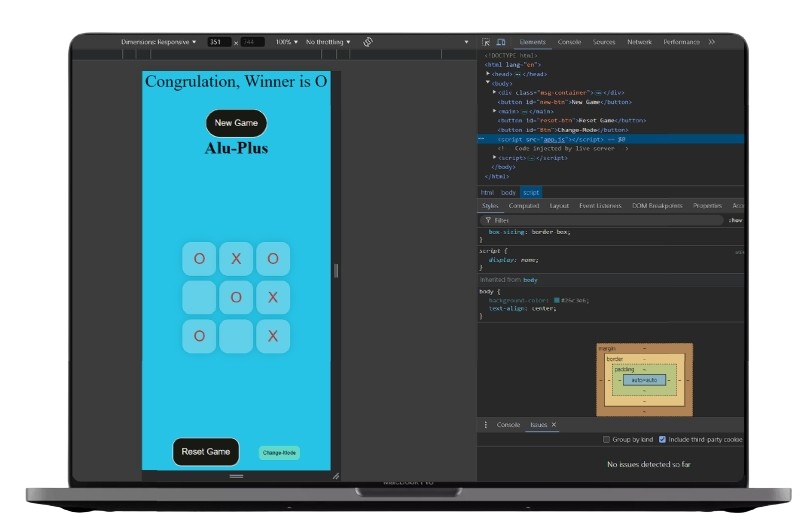Click the vertical viewport resize handle

pyautogui.click(x=336, y=271)
